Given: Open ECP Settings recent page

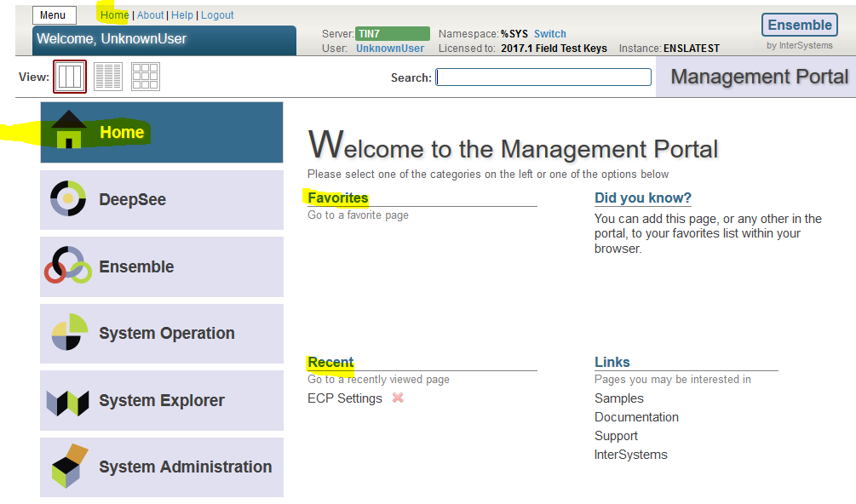Looking at the screenshot, I should tap(344, 398).
